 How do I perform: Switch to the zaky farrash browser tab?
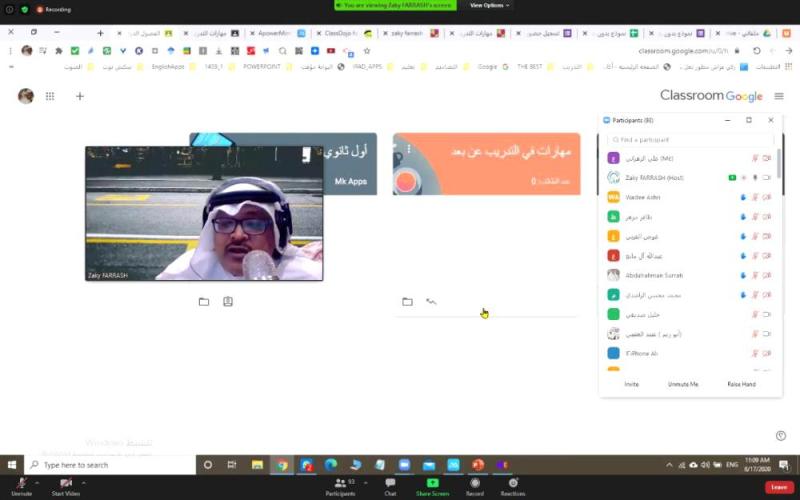(410, 33)
